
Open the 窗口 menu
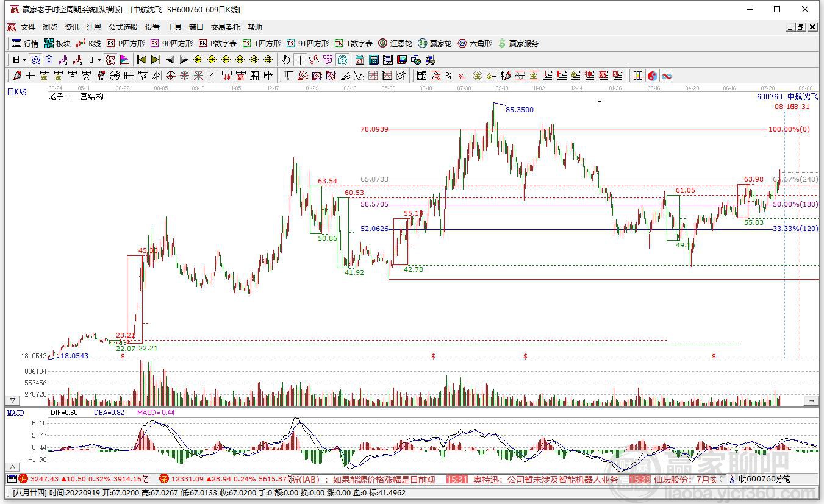pyautogui.click(x=196, y=27)
